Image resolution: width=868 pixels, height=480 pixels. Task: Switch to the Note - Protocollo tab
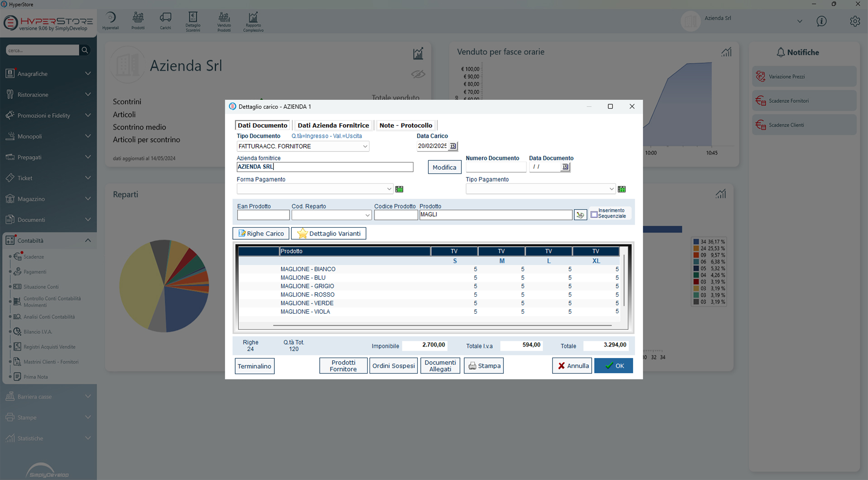tap(406, 125)
